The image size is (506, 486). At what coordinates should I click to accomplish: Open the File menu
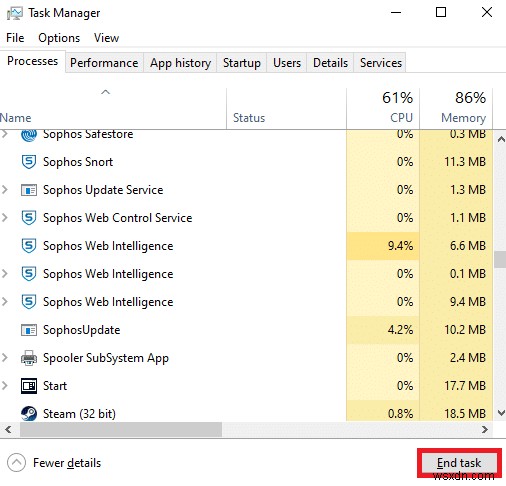(x=15, y=38)
